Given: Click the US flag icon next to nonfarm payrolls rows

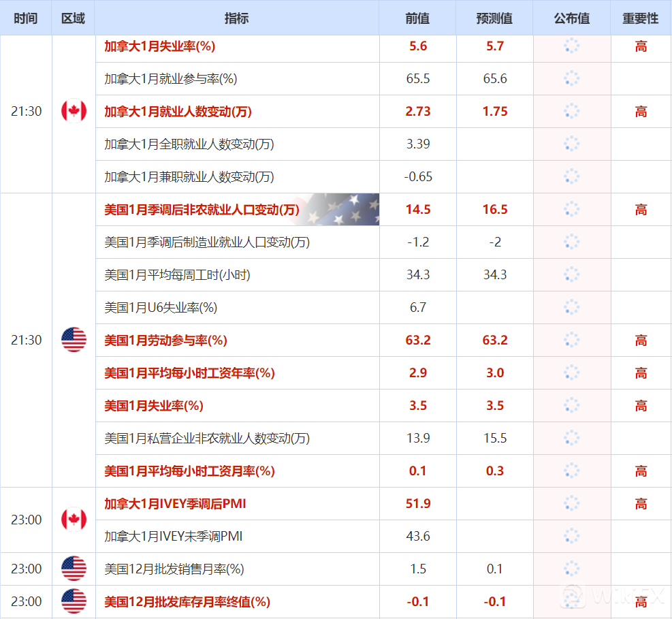Looking at the screenshot, I should tap(72, 340).
